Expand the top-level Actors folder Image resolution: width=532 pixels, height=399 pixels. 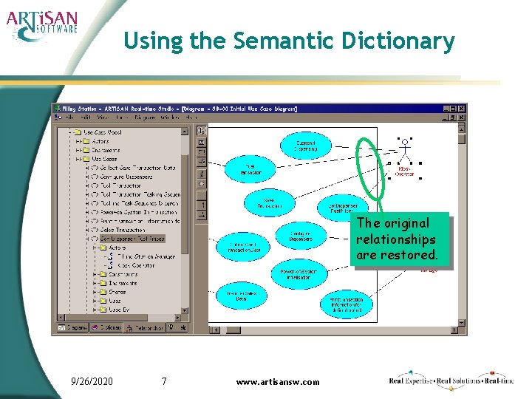tap(78, 141)
